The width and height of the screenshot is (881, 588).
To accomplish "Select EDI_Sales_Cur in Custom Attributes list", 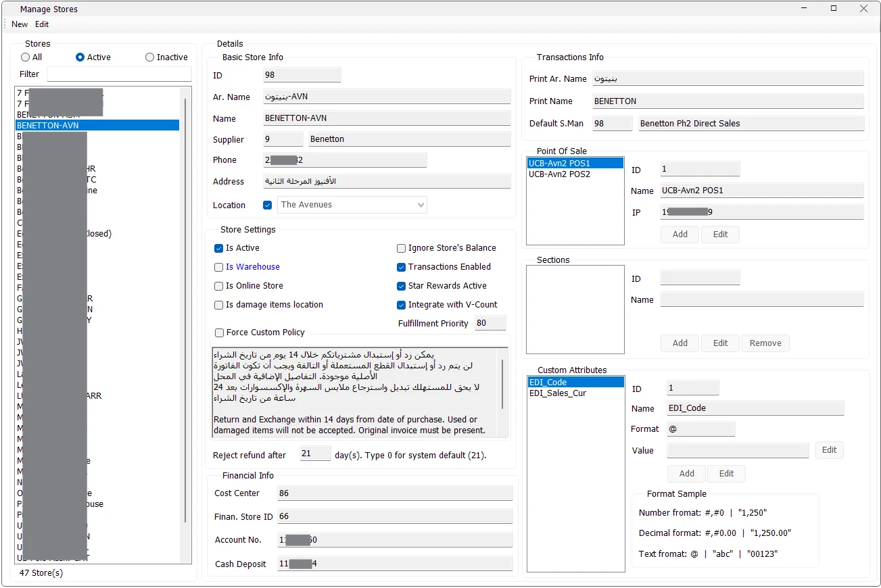I will tap(575, 393).
